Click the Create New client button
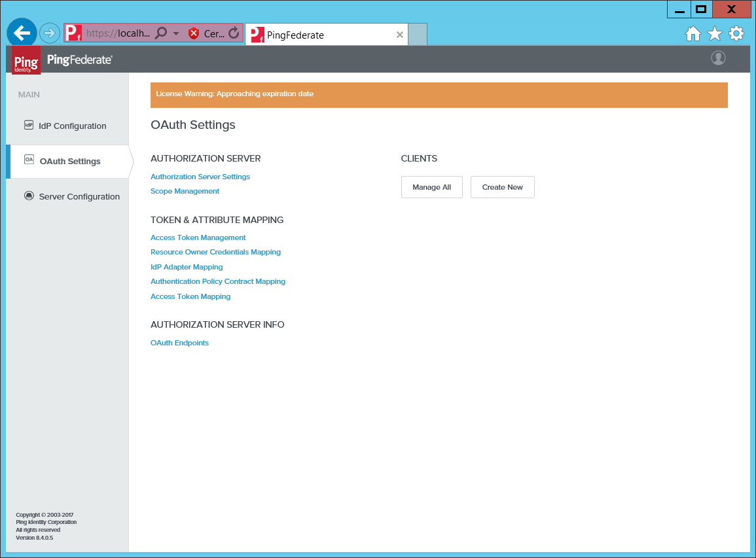The width and height of the screenshot is (756, 558). click(x=503, y=187)
